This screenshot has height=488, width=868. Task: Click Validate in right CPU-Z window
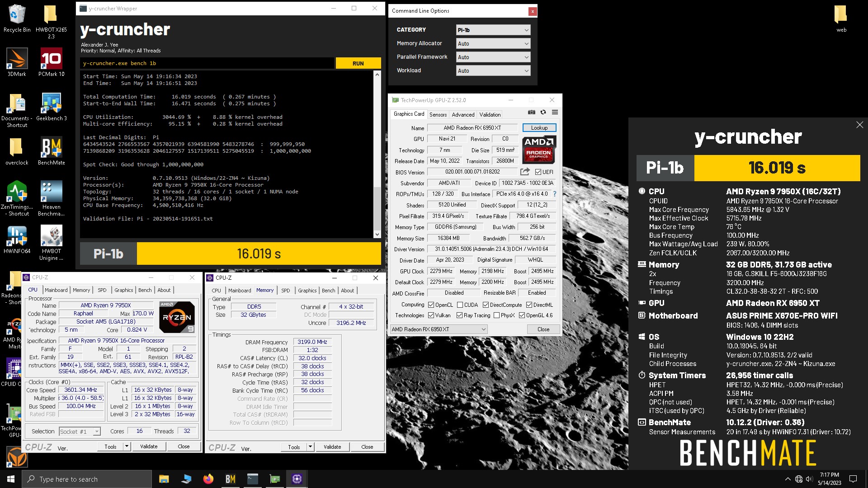(332, 447)
